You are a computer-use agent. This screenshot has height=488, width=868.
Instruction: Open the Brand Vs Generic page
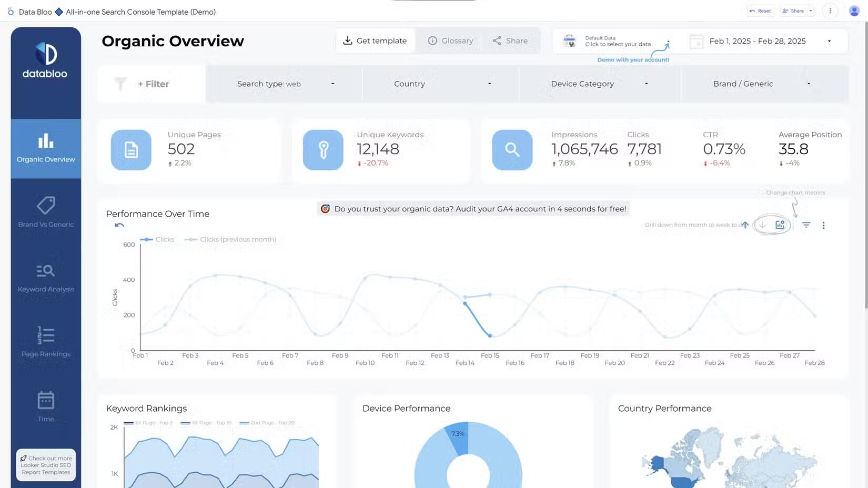point(46,212)
